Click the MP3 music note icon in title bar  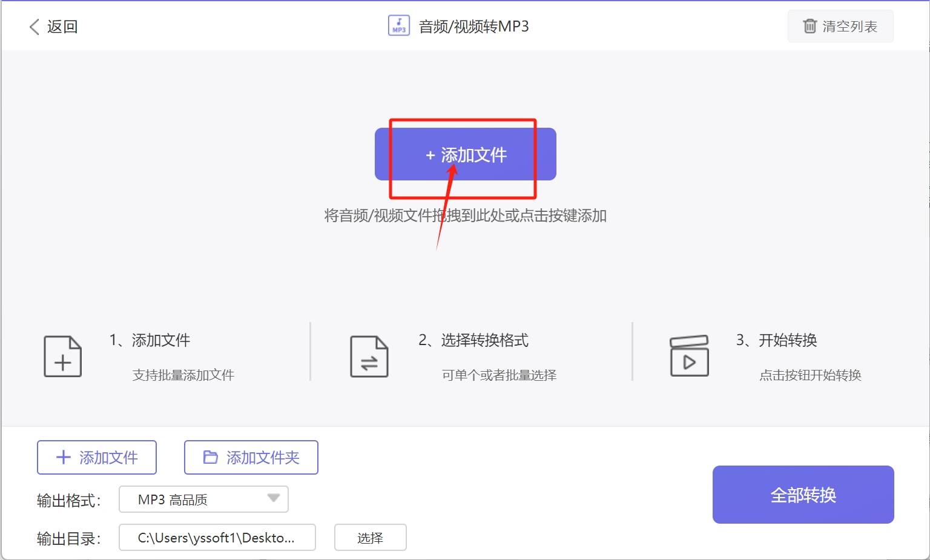[x=399, y=26]
